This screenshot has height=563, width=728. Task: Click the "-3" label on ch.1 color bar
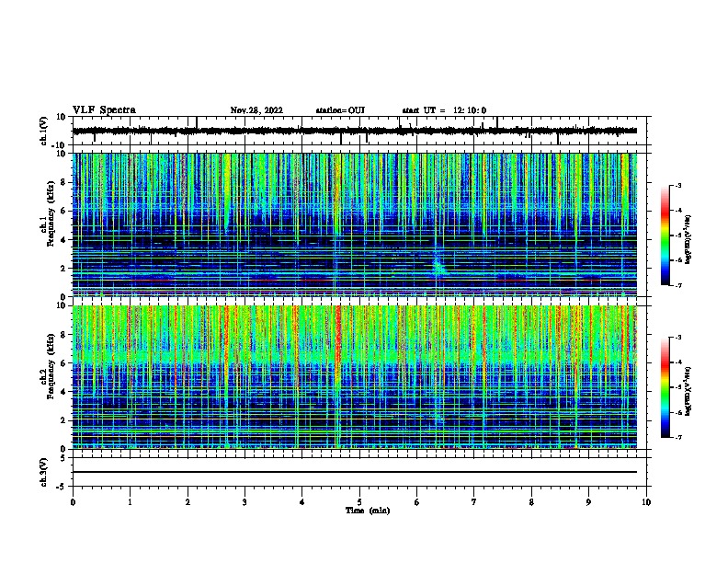tap(677, 186)
